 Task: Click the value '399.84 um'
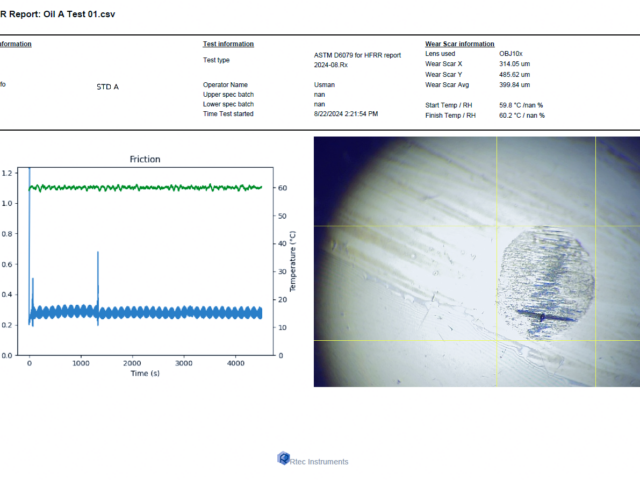(515, 85)
